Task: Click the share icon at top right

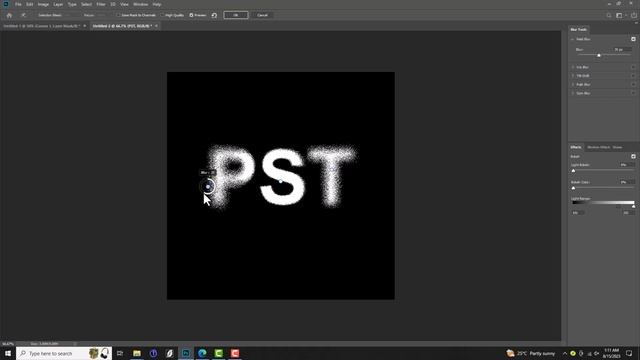Action: pyautogui.click(x=634, y=15)
